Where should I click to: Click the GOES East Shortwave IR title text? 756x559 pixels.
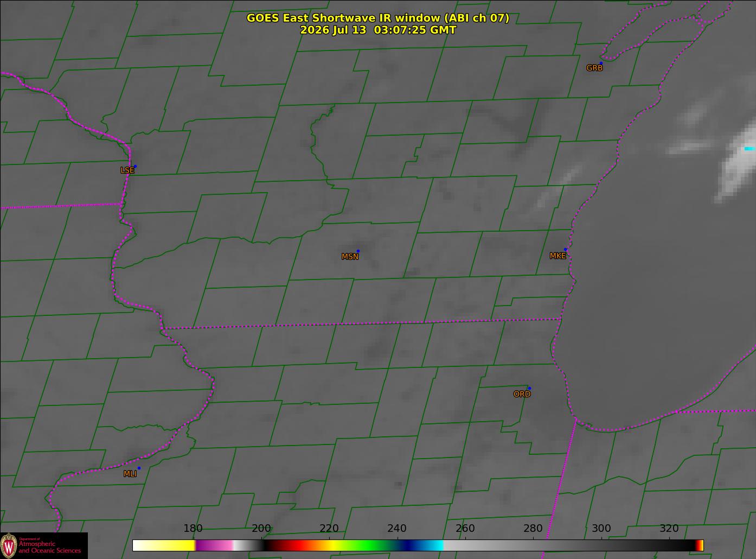378,18
